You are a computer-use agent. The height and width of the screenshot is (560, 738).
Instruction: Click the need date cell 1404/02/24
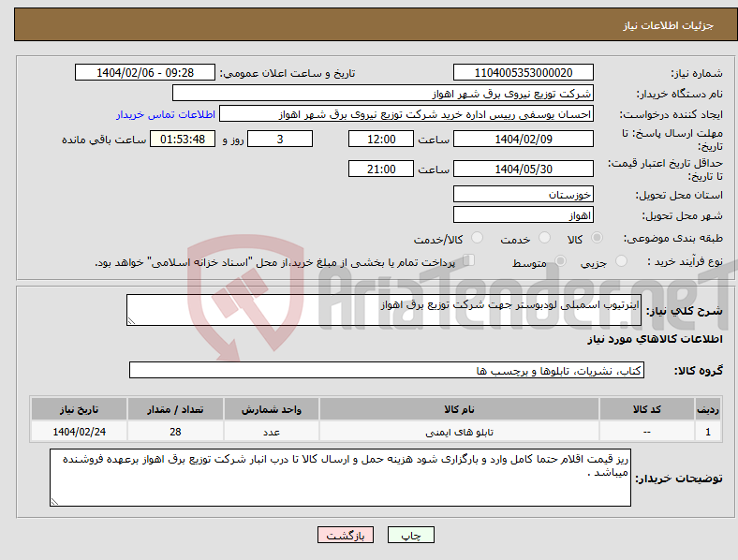(79, 432)
